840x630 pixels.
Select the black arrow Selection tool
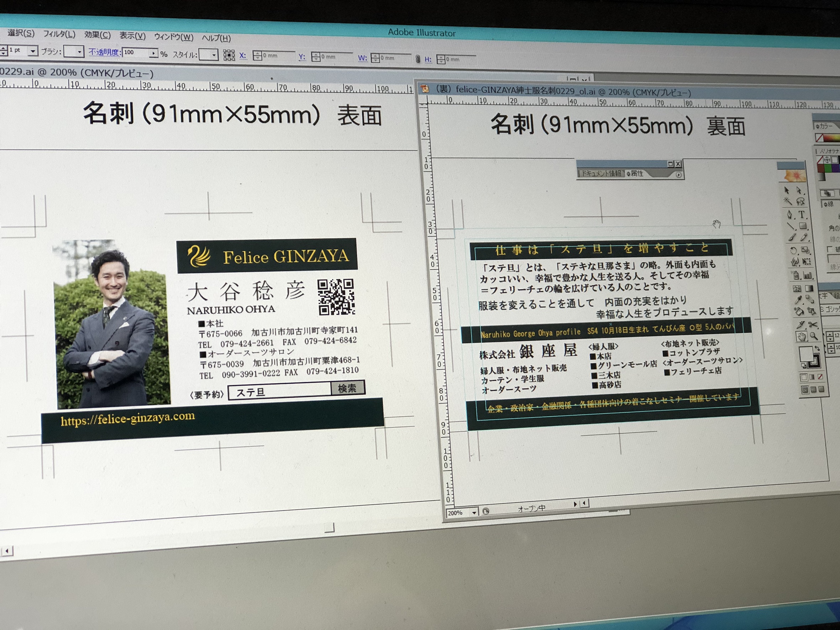pyautogui.click(x=786, y=190)
